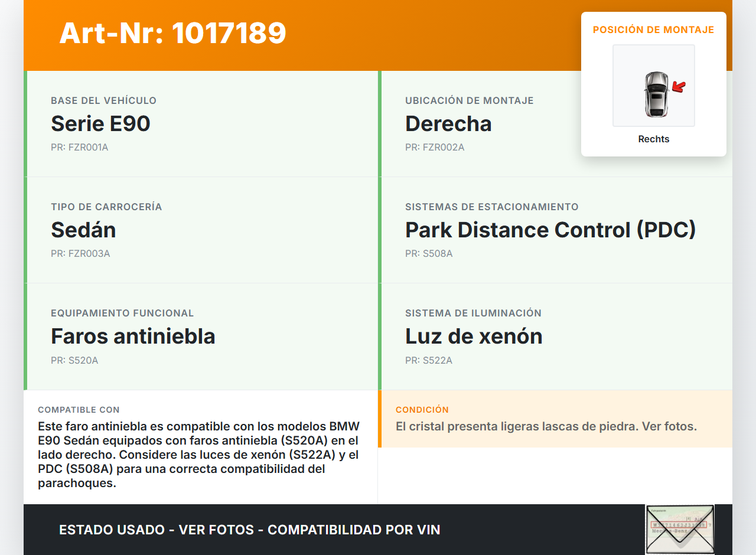
Task: Click the PR: S520A code
Action: tap(74, 360)
